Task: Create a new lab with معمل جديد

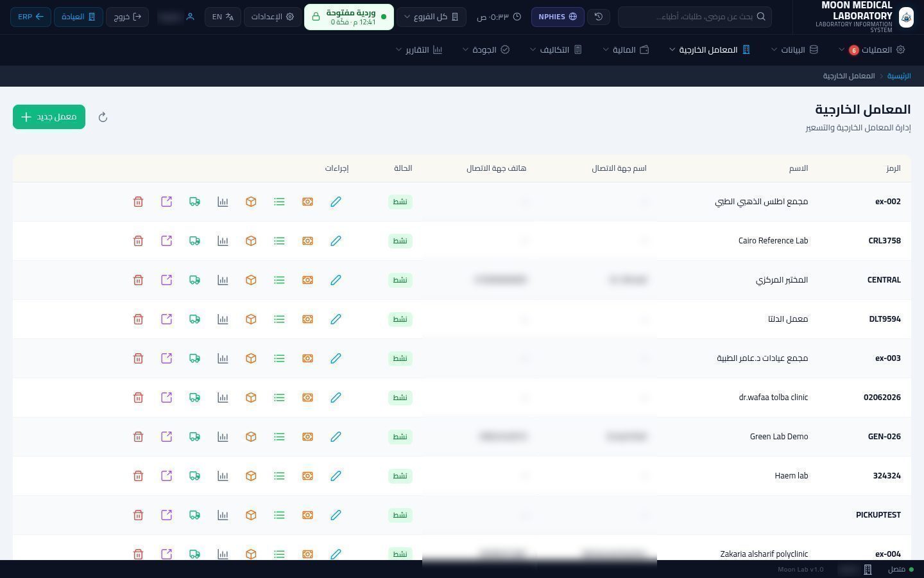Action: point(49,117)
